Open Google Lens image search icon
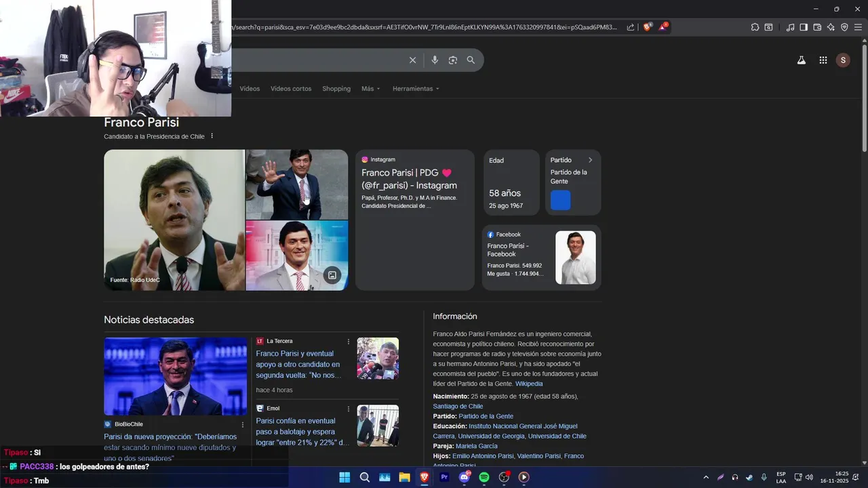 (x=453, y=60)
